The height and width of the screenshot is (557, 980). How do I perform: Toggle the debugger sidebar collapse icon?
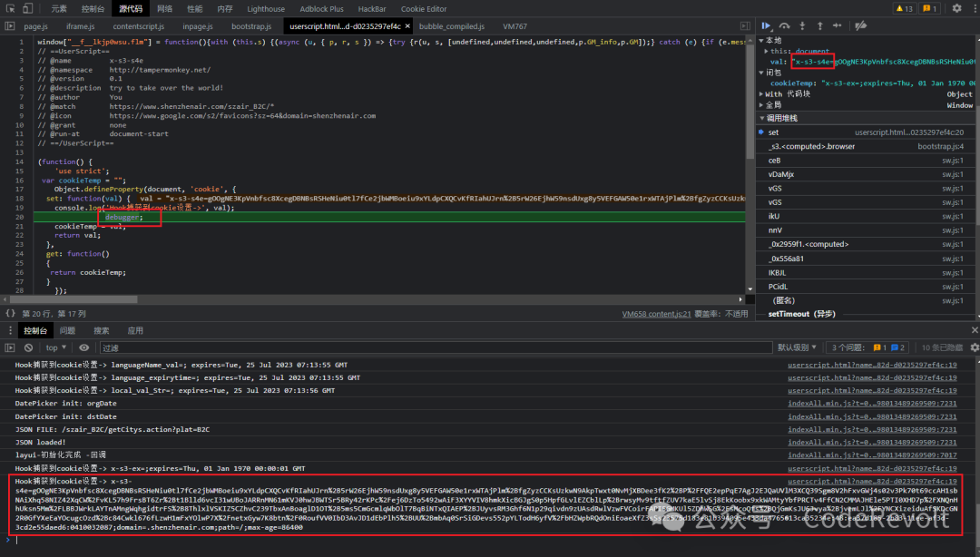tap(745, 26)
